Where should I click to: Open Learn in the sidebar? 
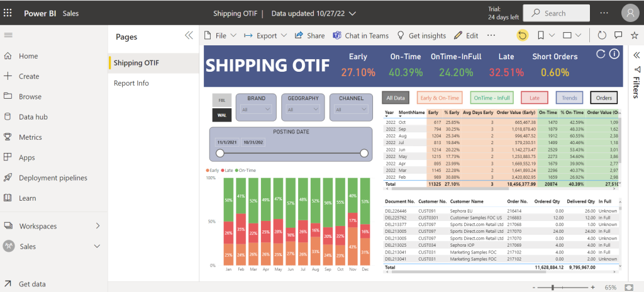coord(27,198)
